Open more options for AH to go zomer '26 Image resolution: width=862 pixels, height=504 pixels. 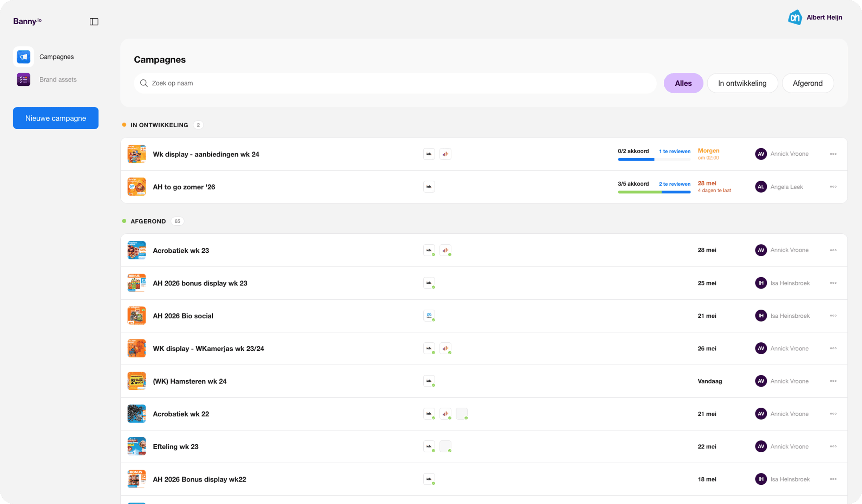point(833,187)
